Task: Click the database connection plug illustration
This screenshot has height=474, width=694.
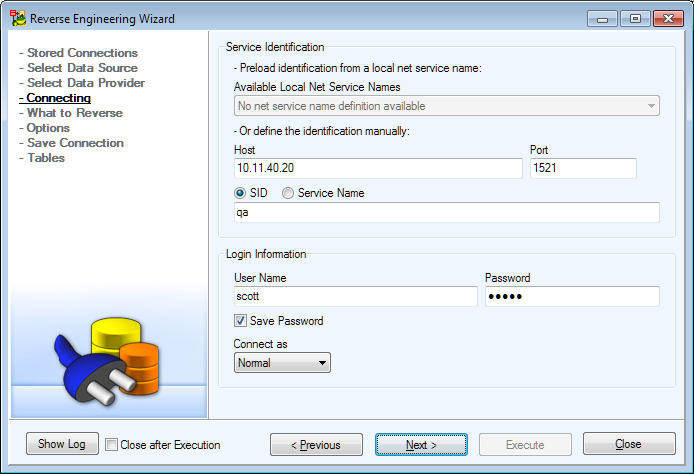Action: [x=106, y=361]
